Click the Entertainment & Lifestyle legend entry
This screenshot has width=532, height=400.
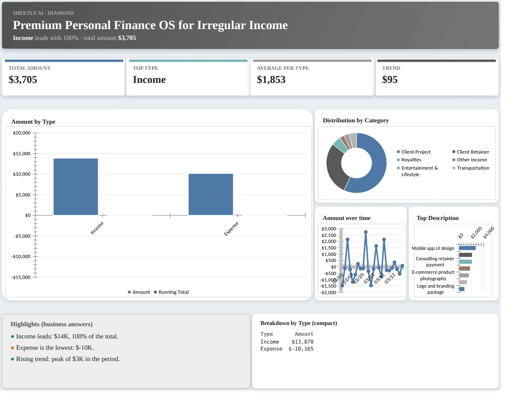tap(417, 171)
